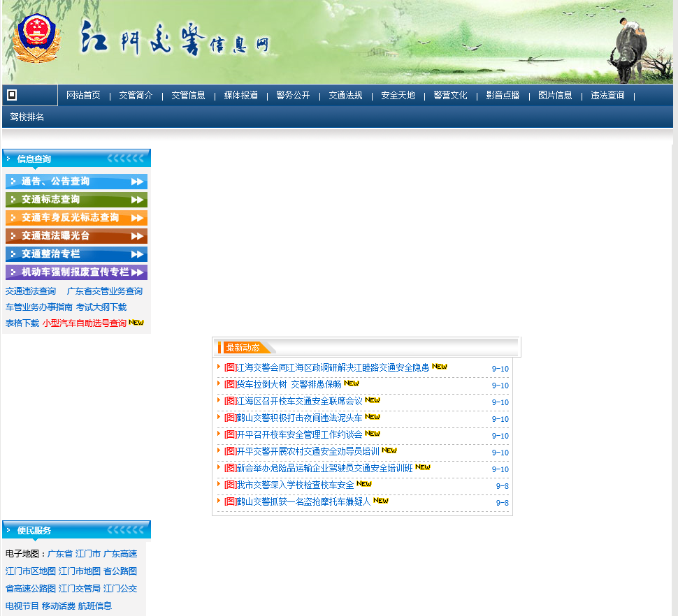Click the chevron arrows in 便民服务 header
The image size is (678, 616).
[125, 530]
